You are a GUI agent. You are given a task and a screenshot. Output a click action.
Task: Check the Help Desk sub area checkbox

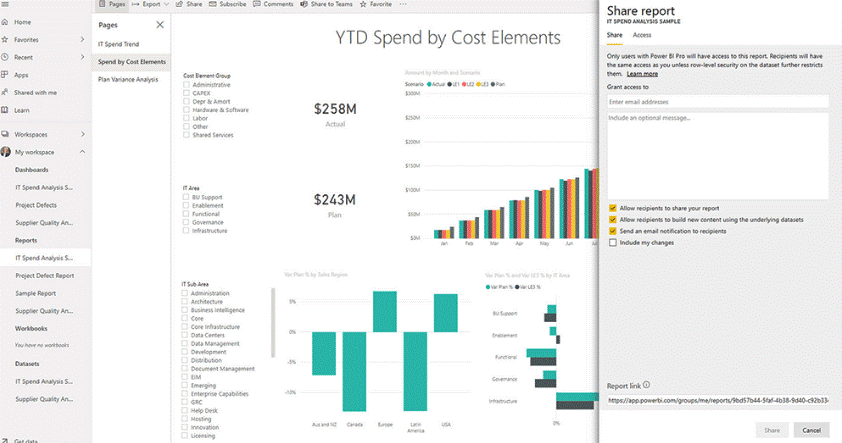[185, 411]
